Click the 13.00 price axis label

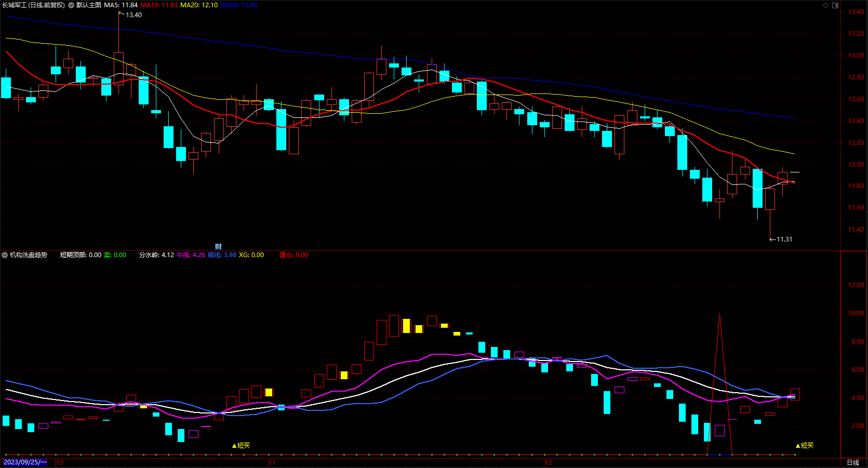coord(856,56)
